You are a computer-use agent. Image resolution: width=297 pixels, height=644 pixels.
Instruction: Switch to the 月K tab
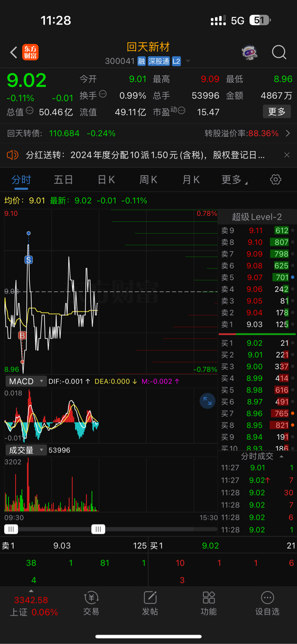point(191,180)
